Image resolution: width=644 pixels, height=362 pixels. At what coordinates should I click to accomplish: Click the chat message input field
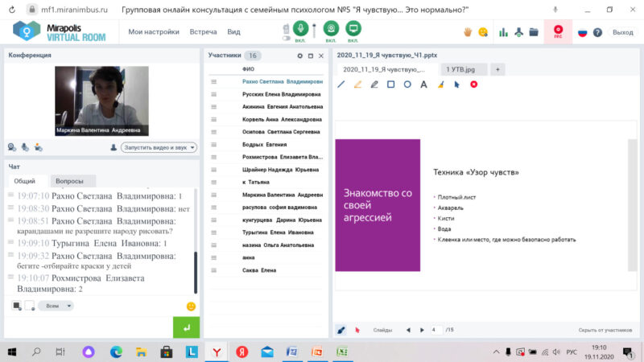(89, 327)
